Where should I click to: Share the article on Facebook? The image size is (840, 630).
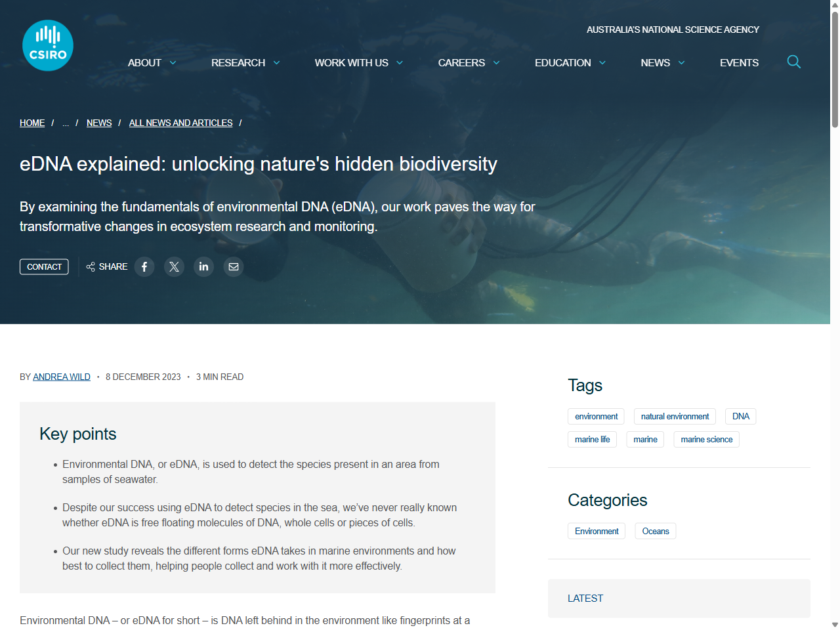click(x=144, y=266)
